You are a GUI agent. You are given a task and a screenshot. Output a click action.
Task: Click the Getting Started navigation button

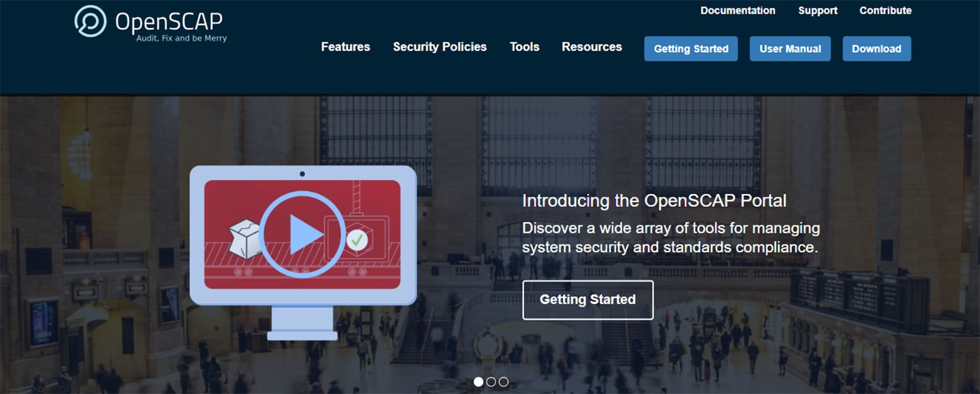point(691,48)
